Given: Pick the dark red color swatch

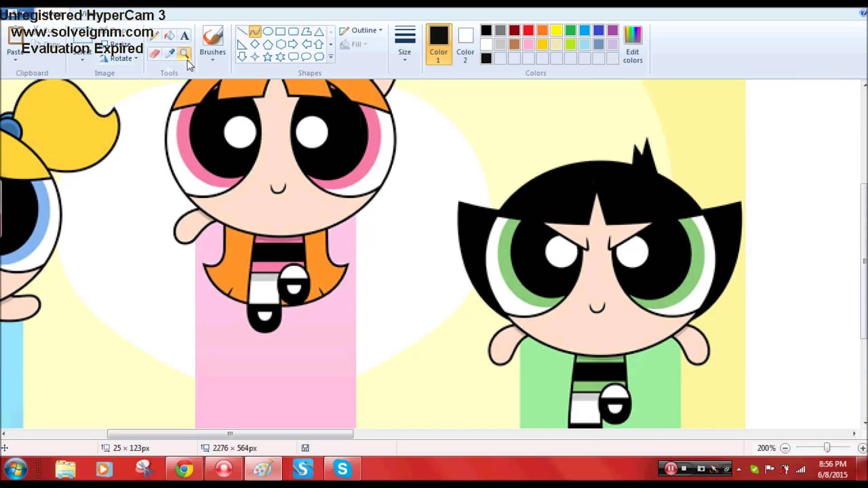Looking at the screenshot, I should click(514, 30).
